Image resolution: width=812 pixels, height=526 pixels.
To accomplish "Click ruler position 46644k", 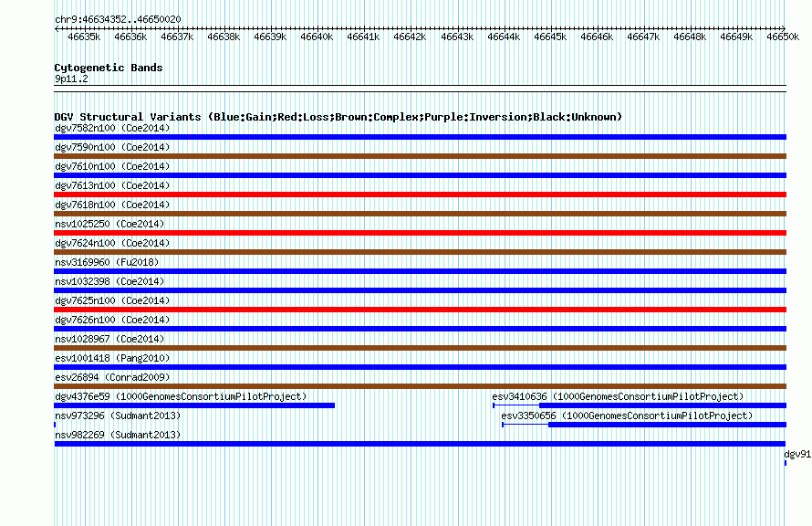I will pos(504,37).
